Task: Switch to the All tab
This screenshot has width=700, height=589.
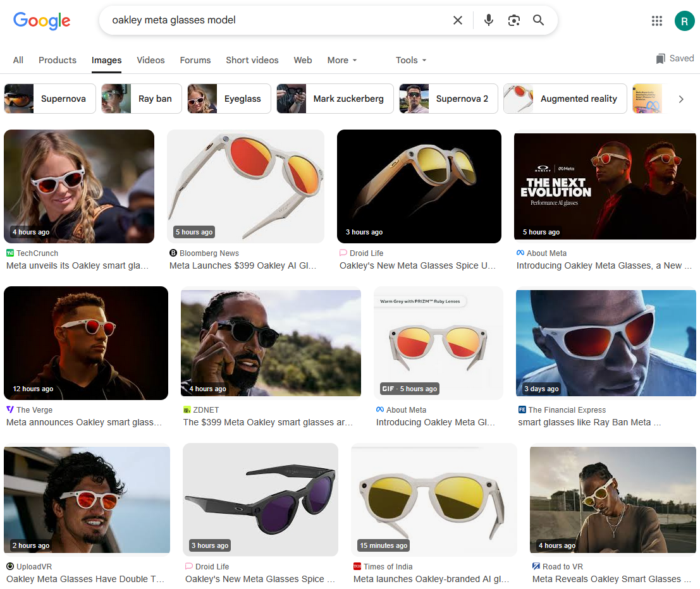Action: 18,60
